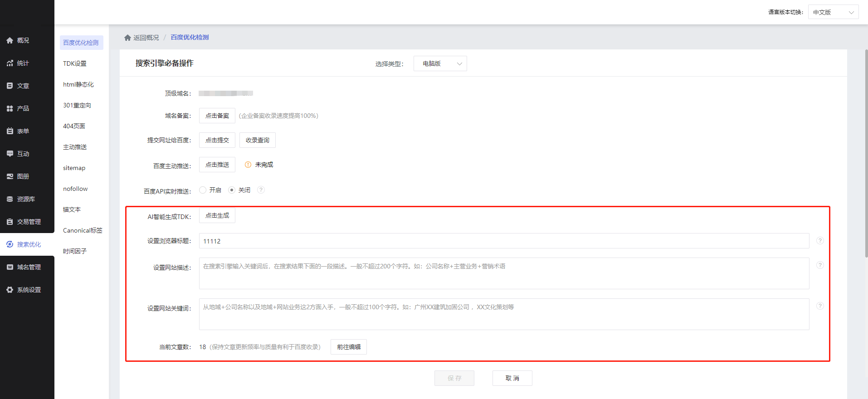Click the 点击提交 button
This screenshot has width=868, height=399.
[x=217, y=140]
